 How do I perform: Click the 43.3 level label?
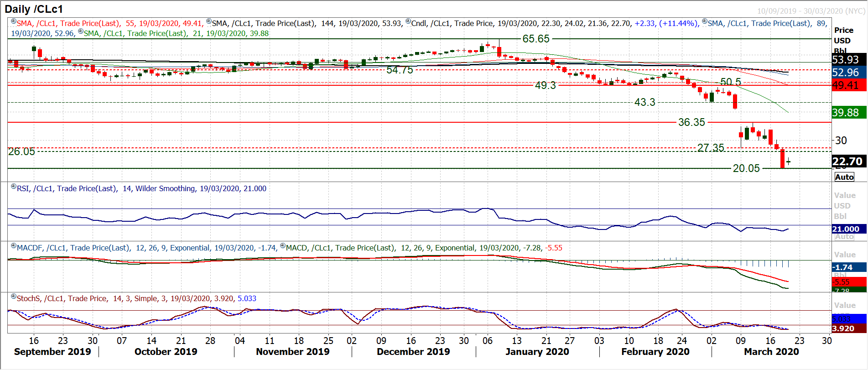point(645,102)
